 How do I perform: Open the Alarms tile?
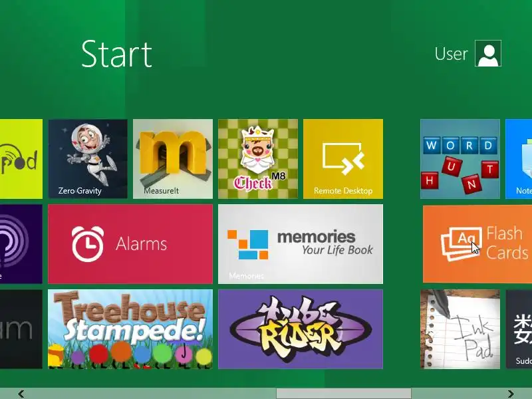(130, 244)
